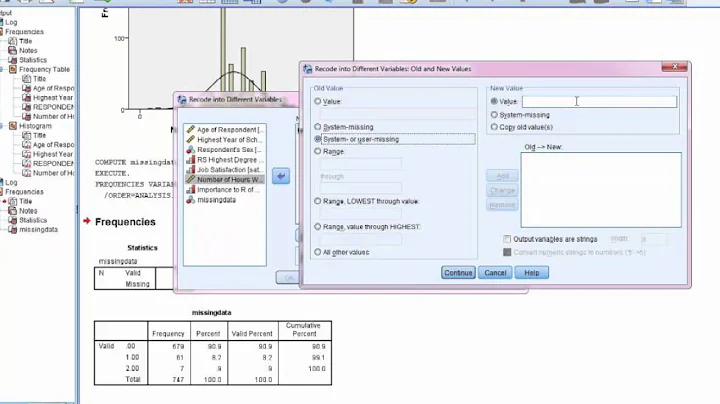This screenshot has height=404, width=720.
Task: Select the plain 'Range' radio button
Action: [317, 151]
